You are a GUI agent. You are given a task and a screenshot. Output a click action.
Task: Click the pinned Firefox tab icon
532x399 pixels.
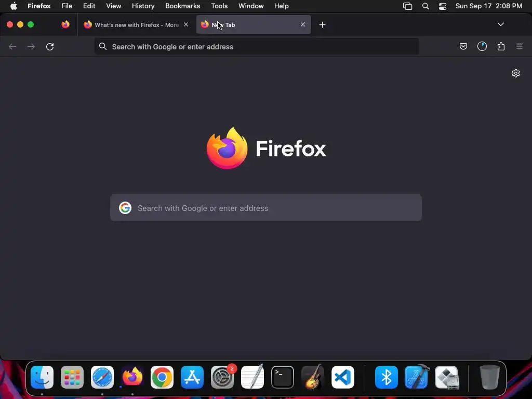(x=65, y=24)
